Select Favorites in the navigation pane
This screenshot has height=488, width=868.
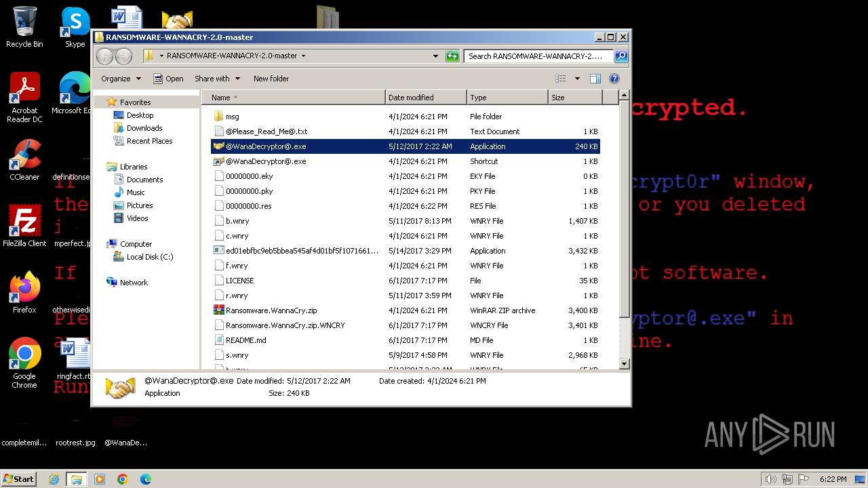(135, 102)
